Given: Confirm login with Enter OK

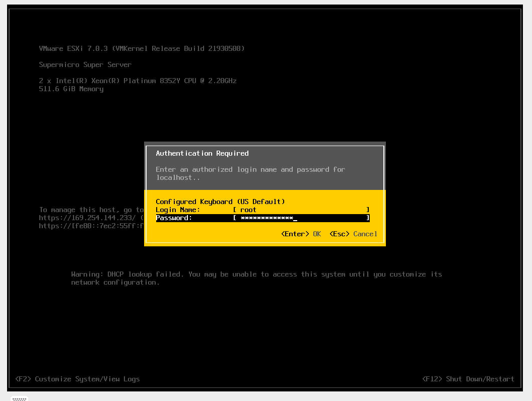Looking at the screenshot, I should 301,234.
